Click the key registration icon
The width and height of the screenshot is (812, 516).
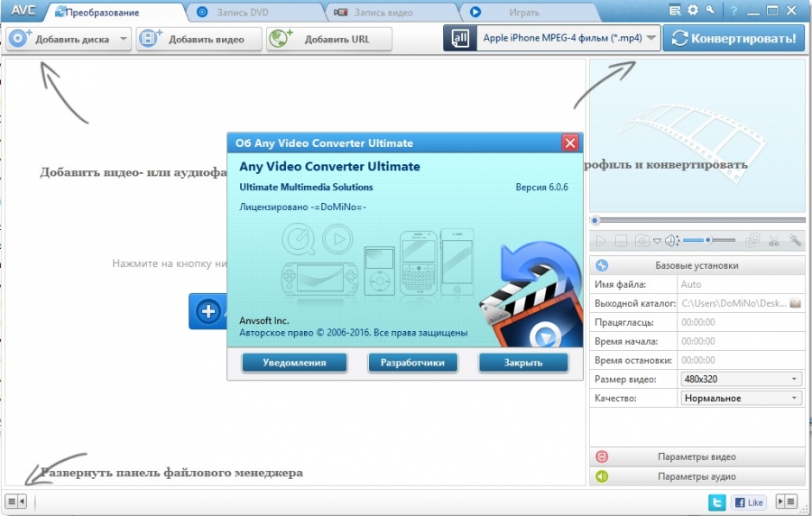(711, 11)
